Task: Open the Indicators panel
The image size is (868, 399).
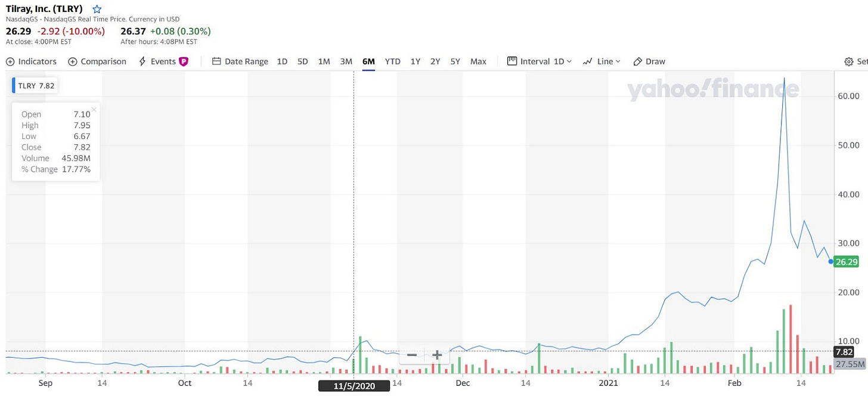Action: 31,61
